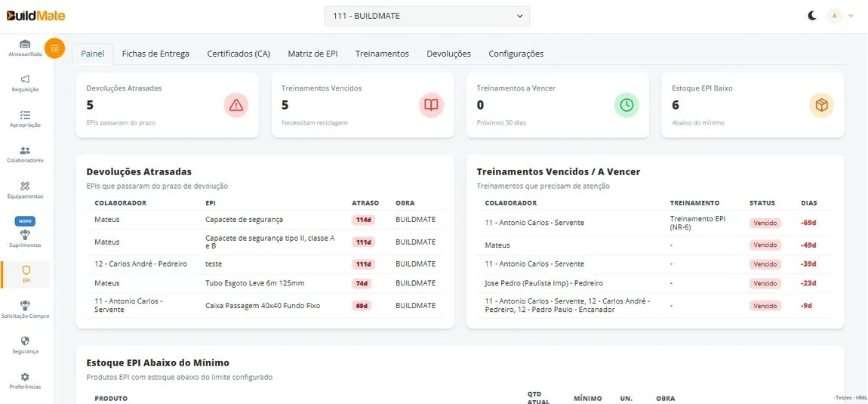Click the ATRASO column header

[365, 203]
